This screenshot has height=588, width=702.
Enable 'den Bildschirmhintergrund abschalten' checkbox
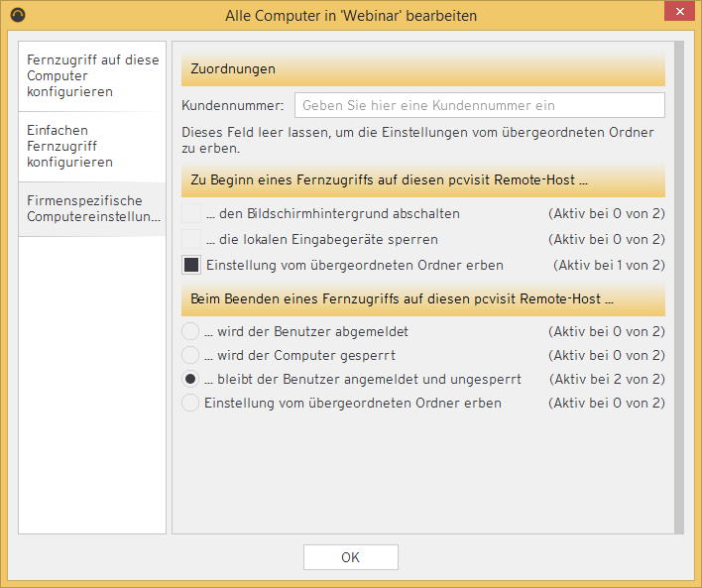[191, 213]
